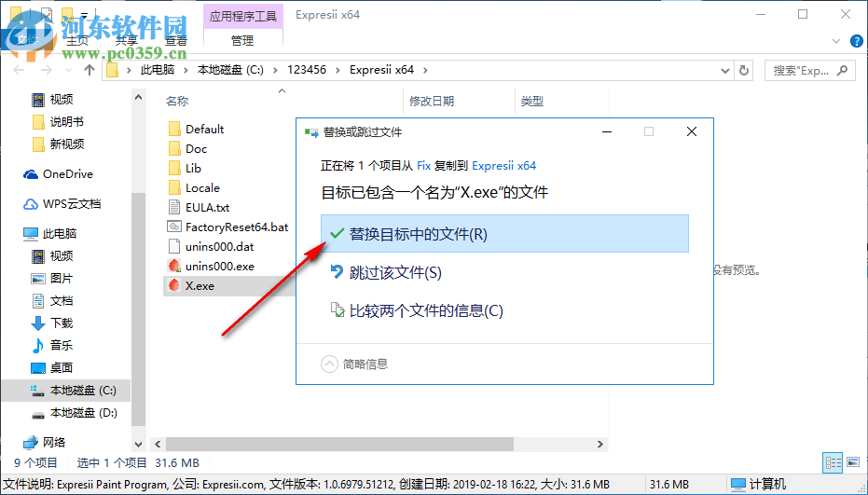Switch to details view layout
The image size is (868, 495).
click(x=834, y=462)
